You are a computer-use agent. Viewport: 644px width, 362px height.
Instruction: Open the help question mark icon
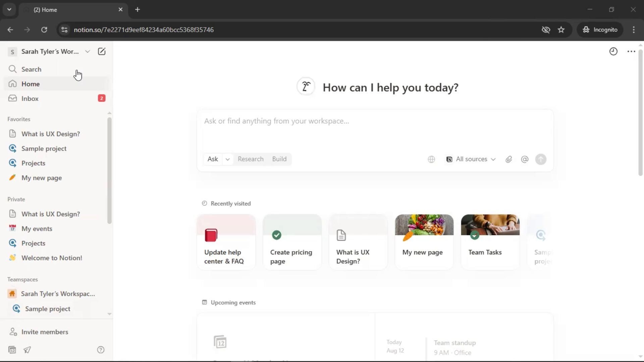tap(101, 350)
